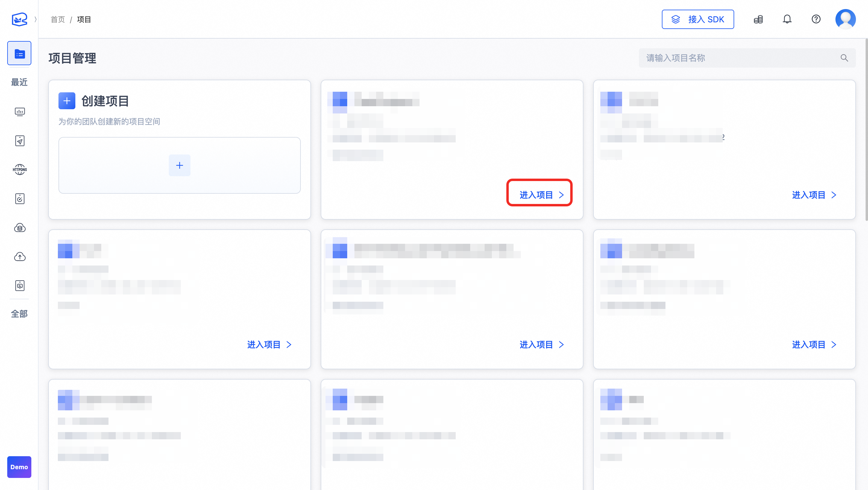Screen dimensions: 868x490
Task: Click the 接入 SDK button
Action: coord(697,19)
